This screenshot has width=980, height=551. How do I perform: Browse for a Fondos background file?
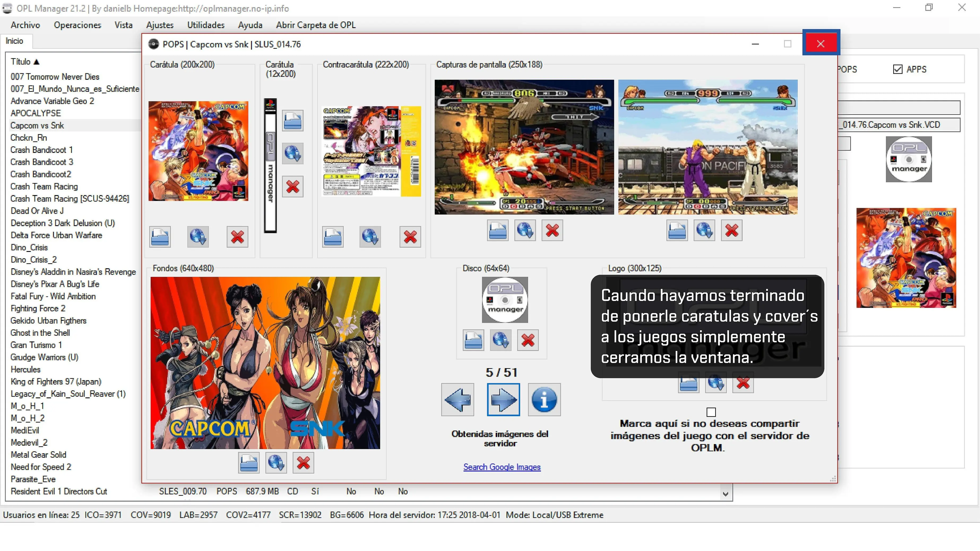pyautogui.click(x=249, y=463)
